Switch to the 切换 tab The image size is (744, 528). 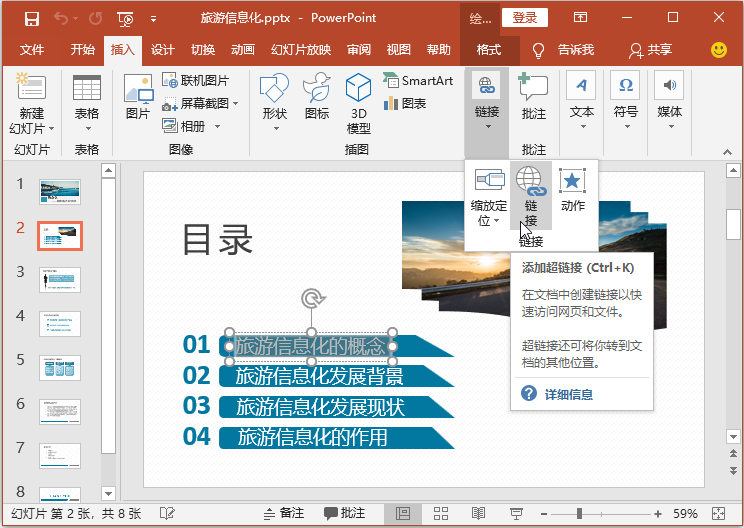tap(203, 50)
